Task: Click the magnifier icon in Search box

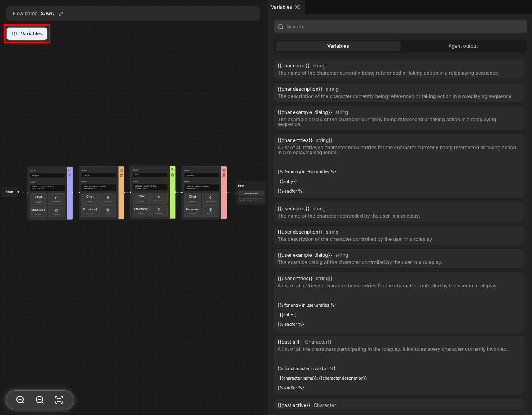Action: tap(281, 27)
